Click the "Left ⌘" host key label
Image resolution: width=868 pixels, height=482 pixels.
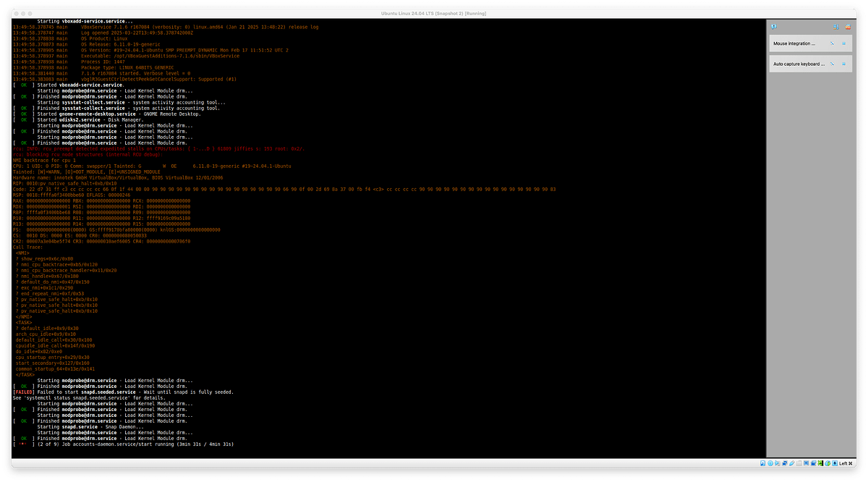click(846, 463)
